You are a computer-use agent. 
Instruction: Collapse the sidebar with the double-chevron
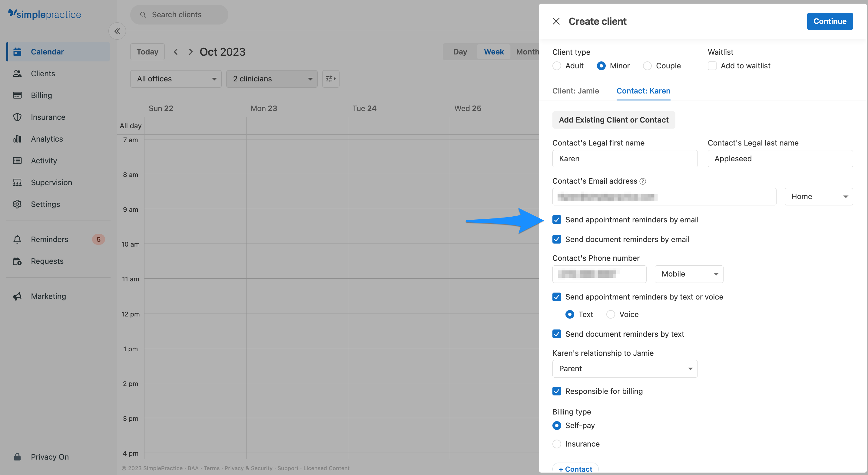point(117,31)
